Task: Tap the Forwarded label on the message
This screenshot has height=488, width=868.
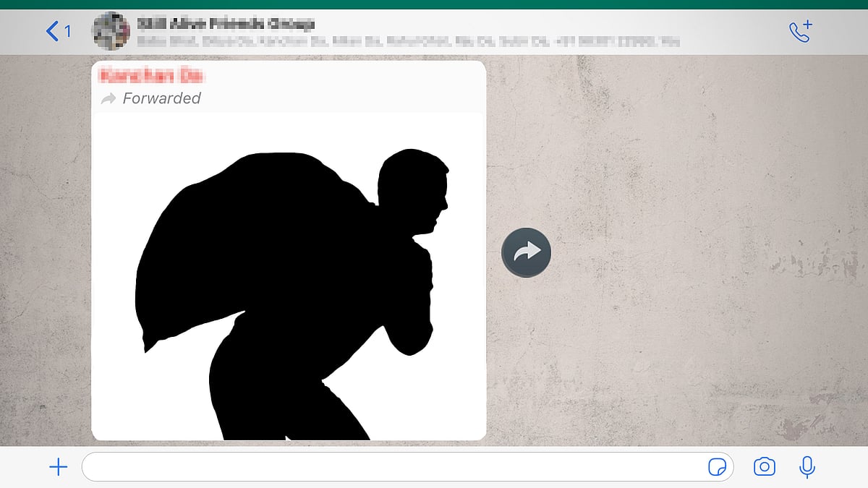Action: pyautogui.click(x=163, y=98)
